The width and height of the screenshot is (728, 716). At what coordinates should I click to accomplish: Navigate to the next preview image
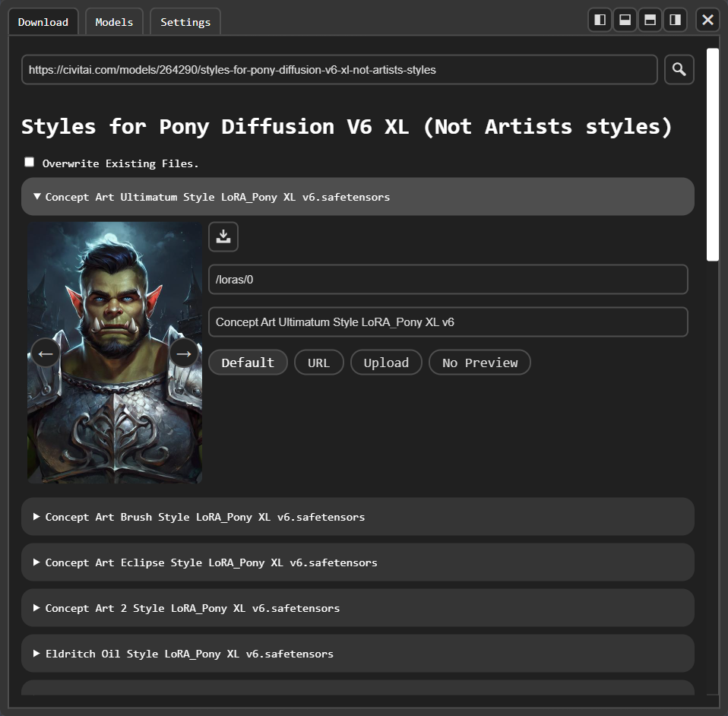[184, 353]
